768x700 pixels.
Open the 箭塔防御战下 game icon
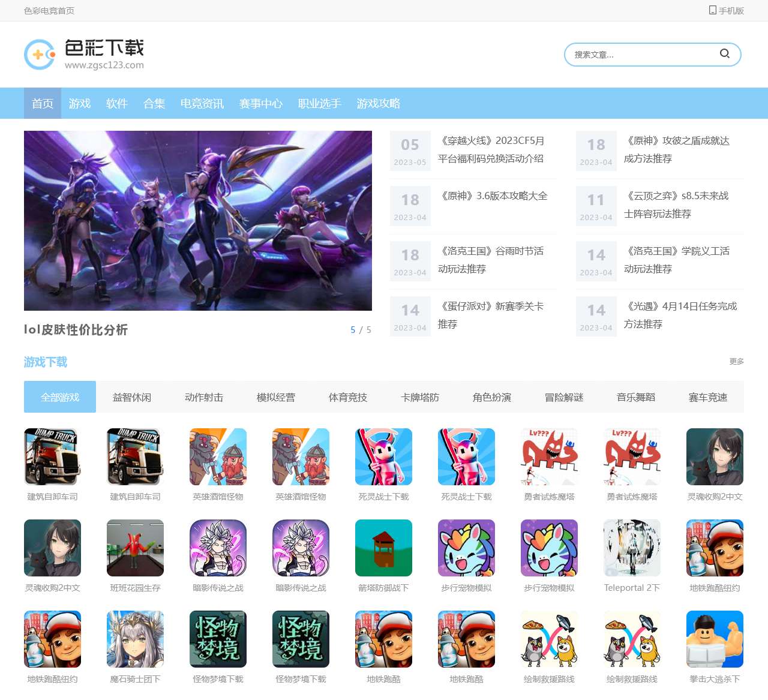pyautogui.click(x=383, y=548)
